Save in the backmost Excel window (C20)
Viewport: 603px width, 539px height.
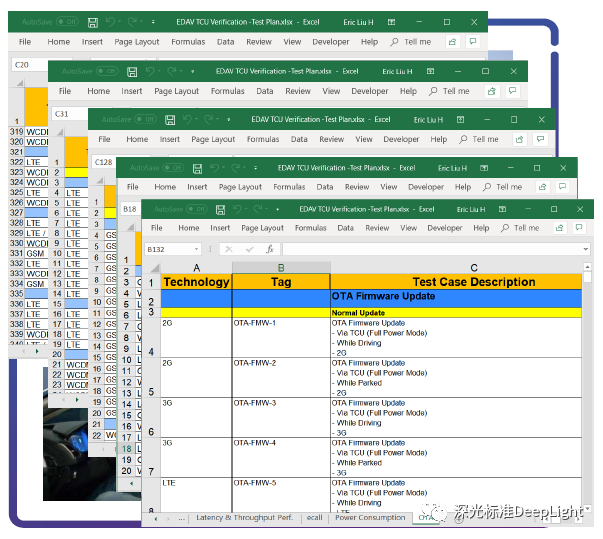93,22
